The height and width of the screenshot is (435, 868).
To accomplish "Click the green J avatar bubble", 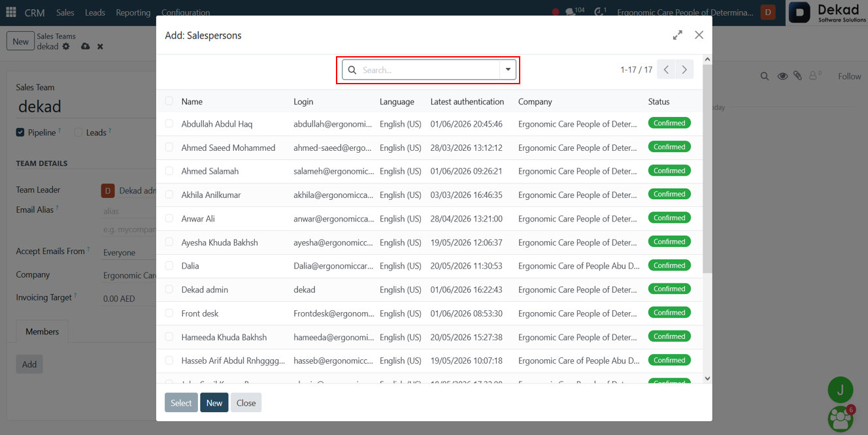I will 841,390.
